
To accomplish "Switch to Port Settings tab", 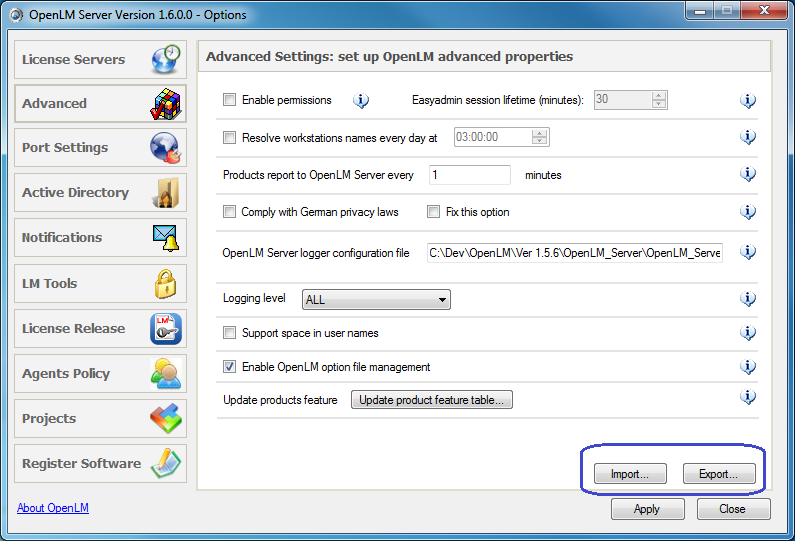I will point(100,148).
